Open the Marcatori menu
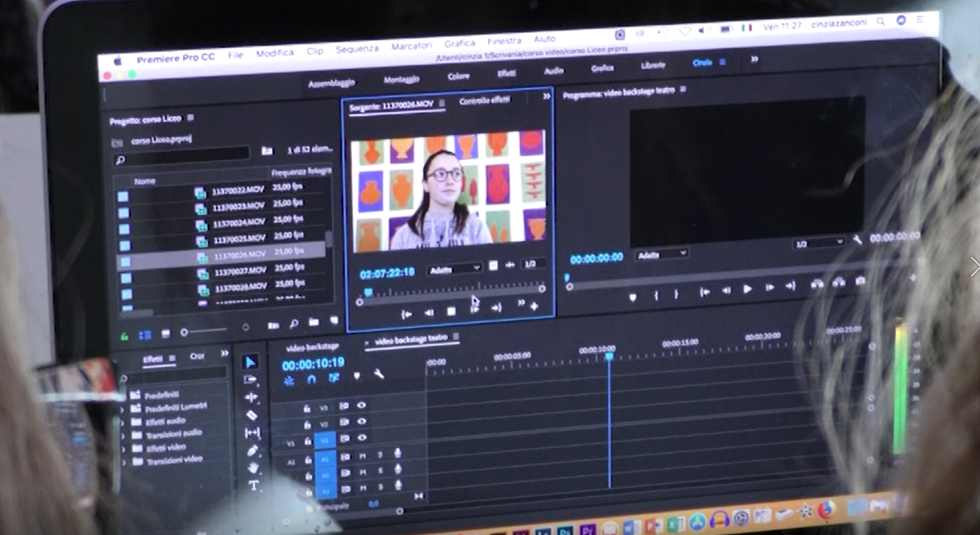The height and width of the screenshot is (535, 980). pos(411,46)
